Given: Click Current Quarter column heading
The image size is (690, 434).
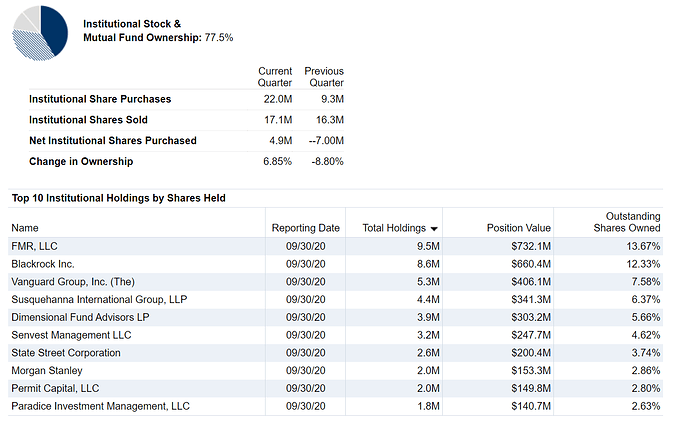Looking at the screenshot, I should 275,77.
